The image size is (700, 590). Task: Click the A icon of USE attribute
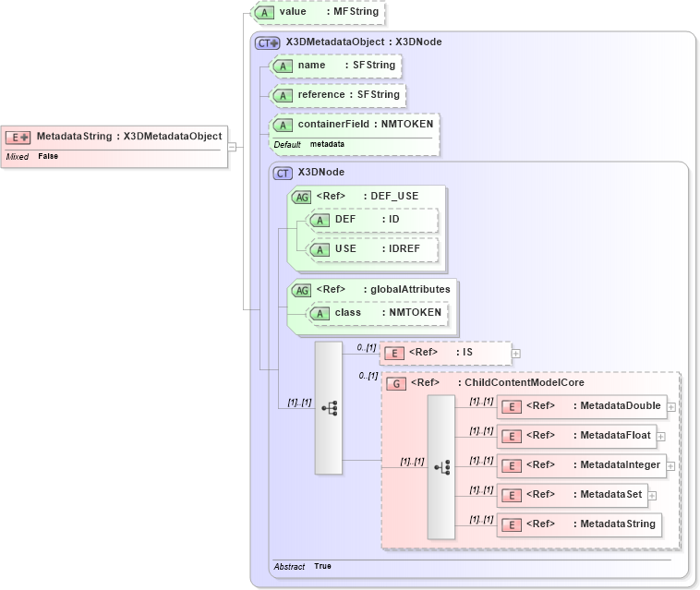point(320,250)
